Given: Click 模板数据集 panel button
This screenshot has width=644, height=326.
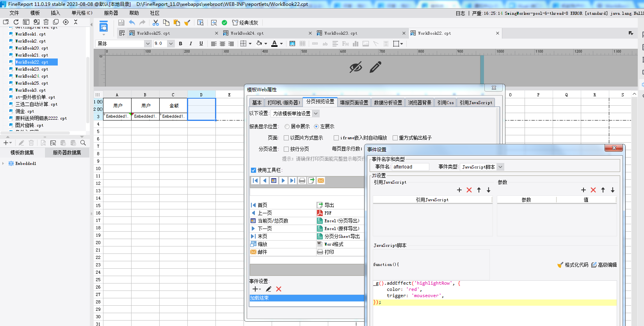Looking at the screenshot, I should 22,152.
